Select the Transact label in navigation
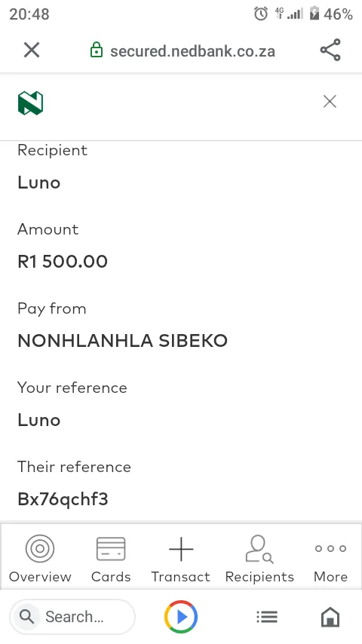 coord(180,577)
